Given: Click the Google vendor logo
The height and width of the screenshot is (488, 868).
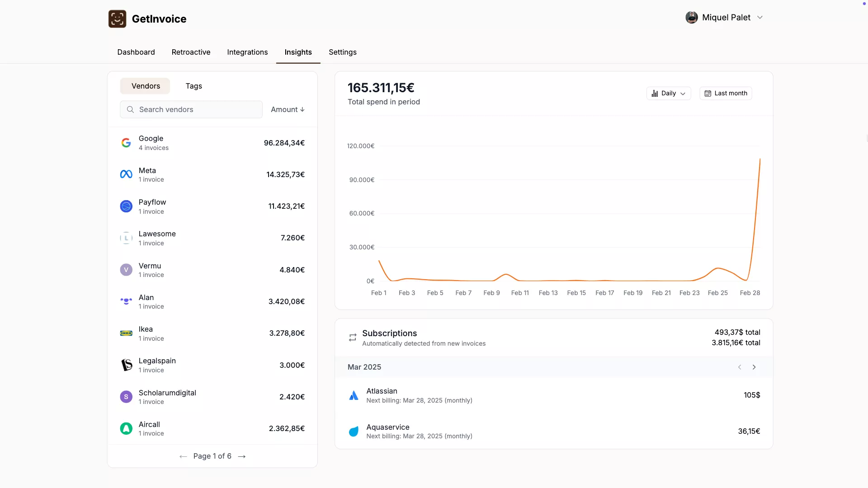Looking at the screenshot, I should pyautogui.click(x=126, y=143).
